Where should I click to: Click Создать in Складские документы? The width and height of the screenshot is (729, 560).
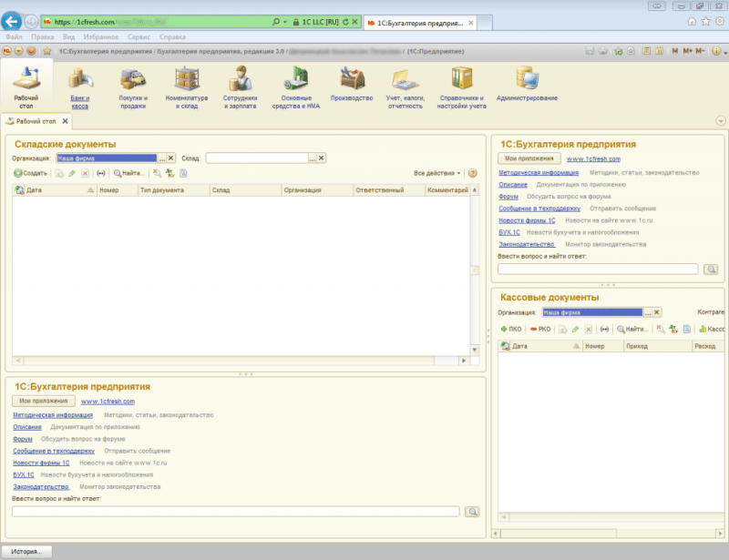(x=31, y=173)
